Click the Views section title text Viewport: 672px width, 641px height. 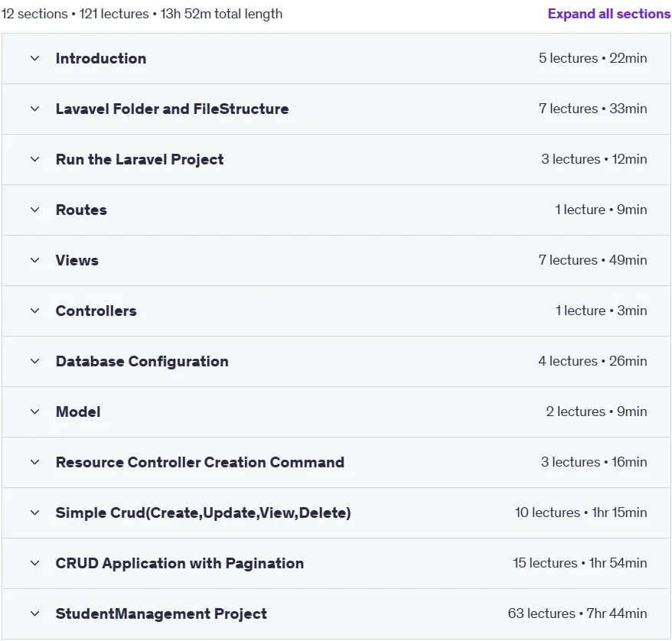(x=77, y=260)
